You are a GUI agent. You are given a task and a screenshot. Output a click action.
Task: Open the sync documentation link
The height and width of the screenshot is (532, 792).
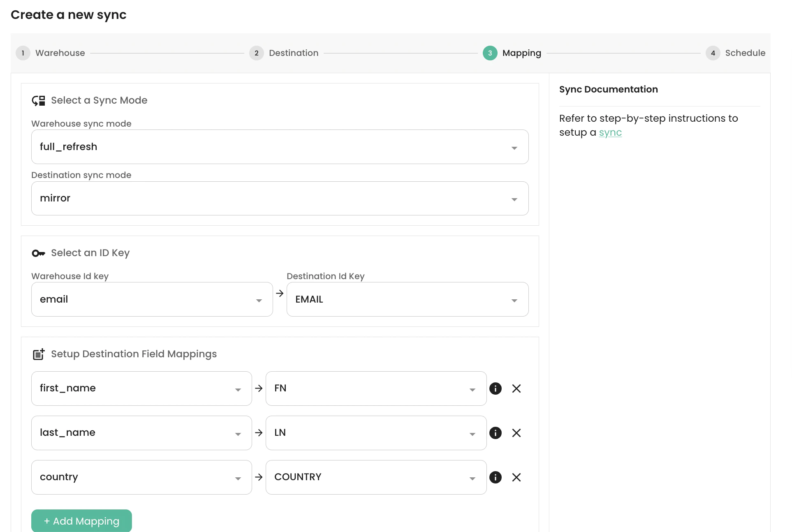(610, 133)
